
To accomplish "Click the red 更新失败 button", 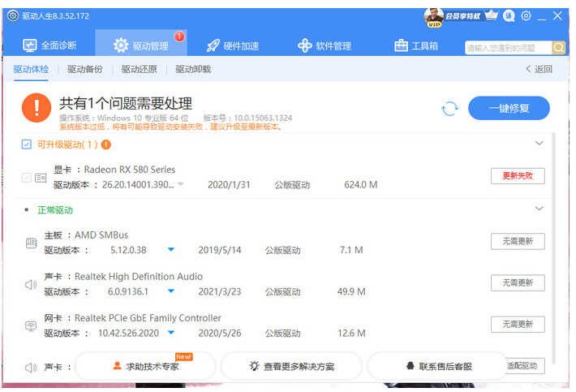I will pyautogui.click(x=518, y=176).
